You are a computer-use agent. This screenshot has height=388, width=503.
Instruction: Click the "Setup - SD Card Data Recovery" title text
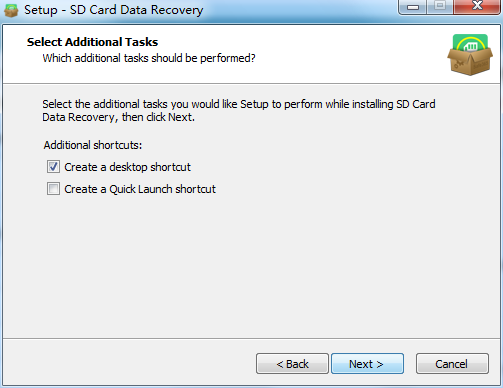[113, 10]
